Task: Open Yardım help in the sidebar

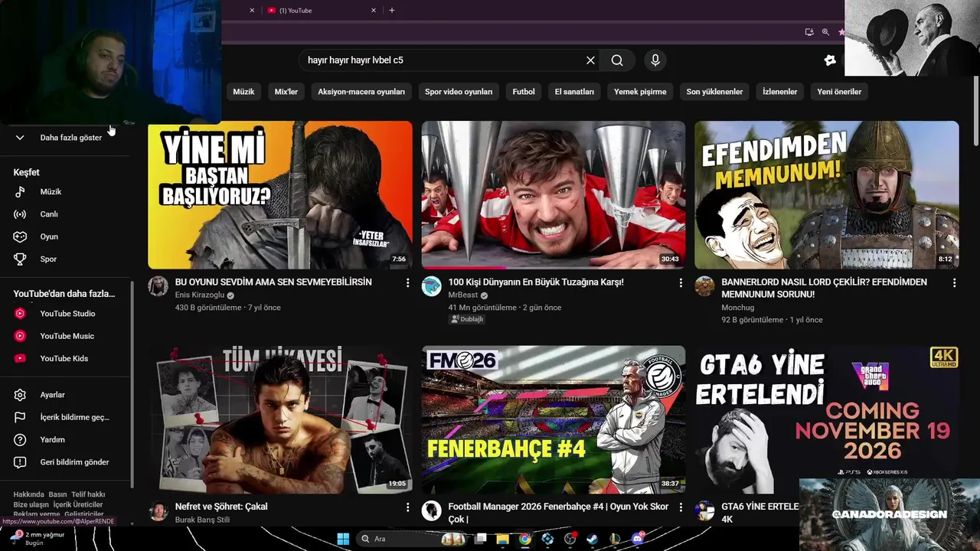Action: (65, 440)
